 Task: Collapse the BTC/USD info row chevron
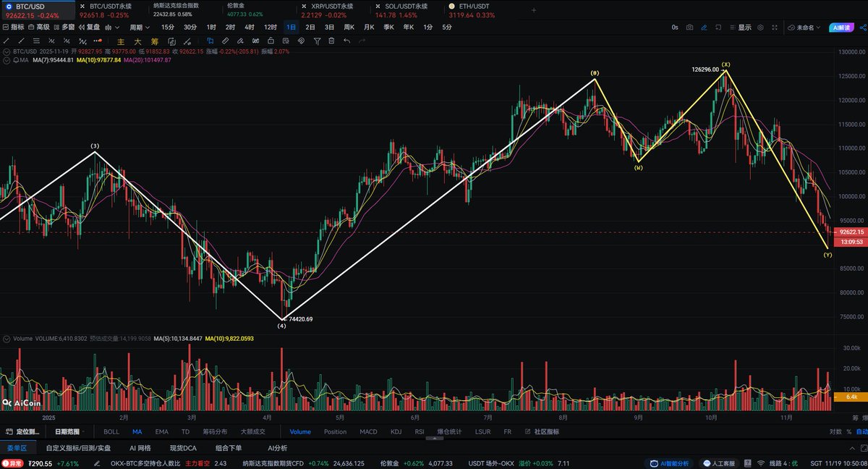[7, 51]
